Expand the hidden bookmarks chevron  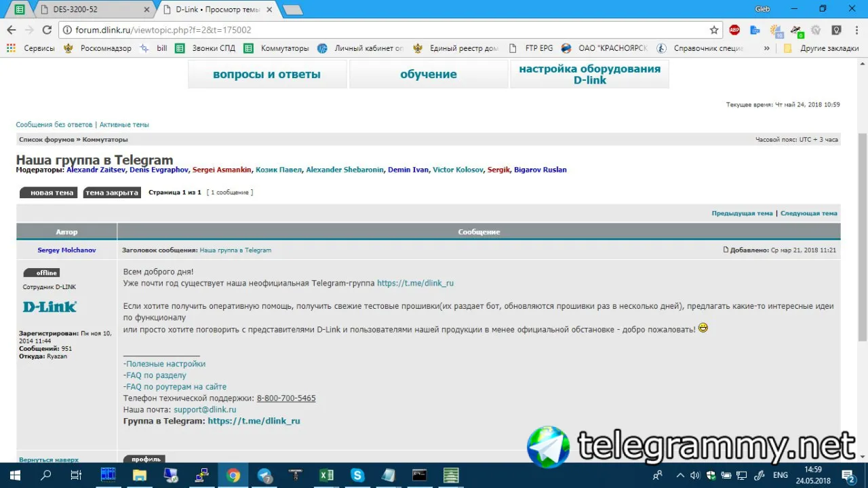[767, 48]
